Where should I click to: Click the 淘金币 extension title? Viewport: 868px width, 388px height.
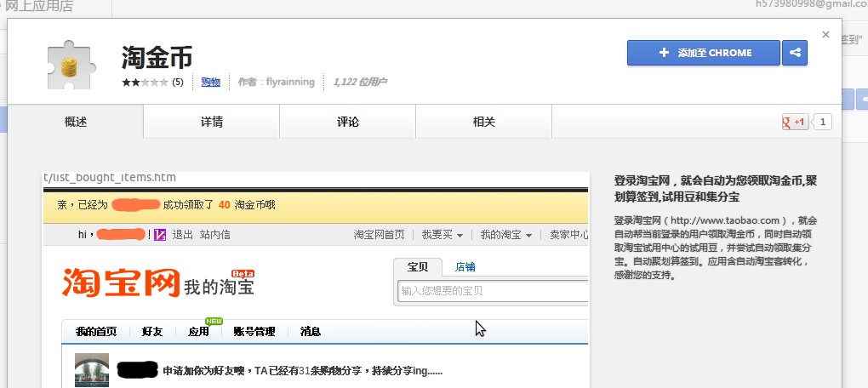pos(157,58)
